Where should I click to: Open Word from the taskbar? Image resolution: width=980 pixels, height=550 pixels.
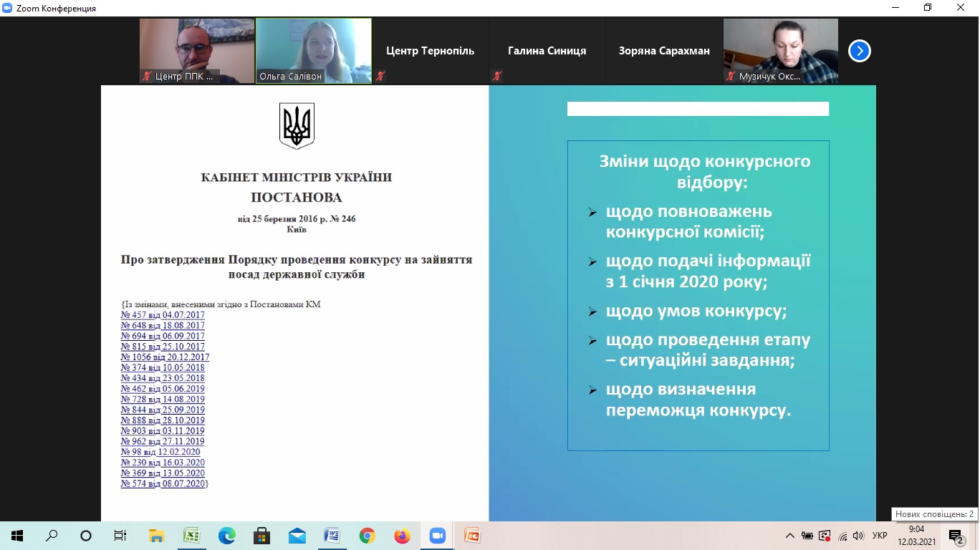coord(332,536)
